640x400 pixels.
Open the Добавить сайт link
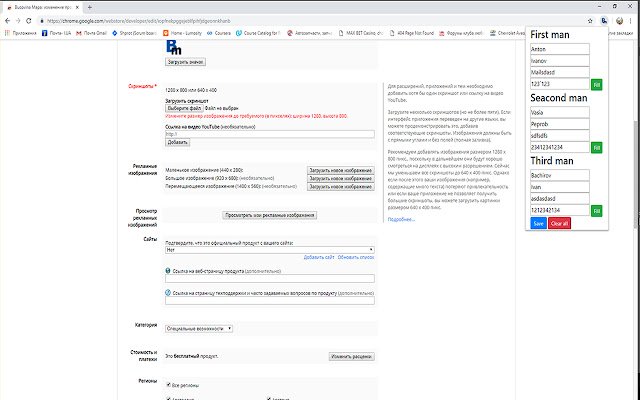(319, 257)
